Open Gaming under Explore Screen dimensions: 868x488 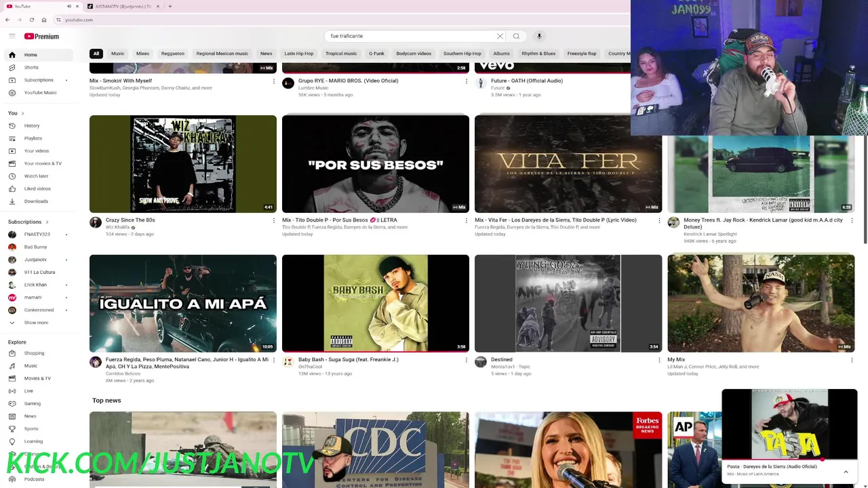[x=33, y=403]
